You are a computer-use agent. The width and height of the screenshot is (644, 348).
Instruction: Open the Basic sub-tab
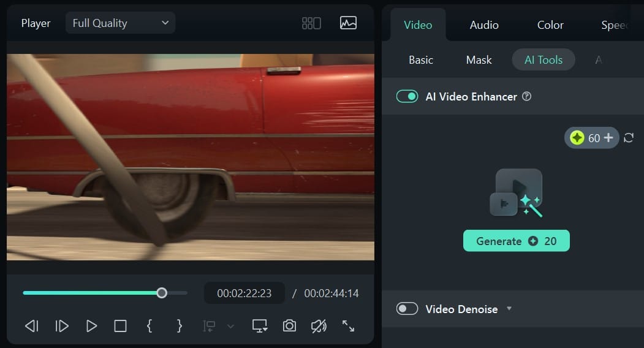tap(420, 60)
